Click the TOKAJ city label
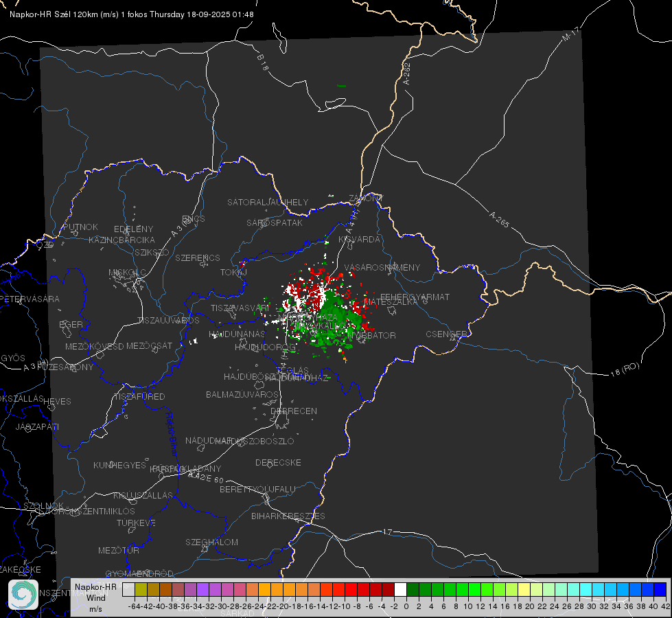This screenshot has width=672, height=618. (x=233, y=273)
